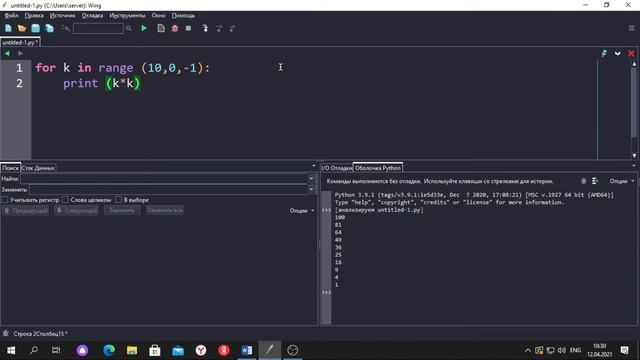The image size is (640, 360).
Task: Click the red bug debug icon
Action: tap(175, 28)
